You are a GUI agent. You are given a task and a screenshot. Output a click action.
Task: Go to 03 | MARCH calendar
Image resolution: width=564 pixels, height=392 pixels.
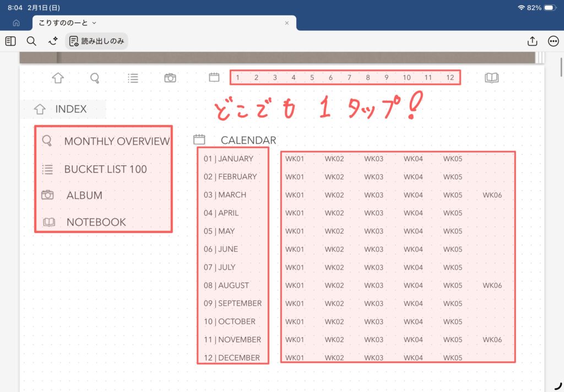point(225,195)
